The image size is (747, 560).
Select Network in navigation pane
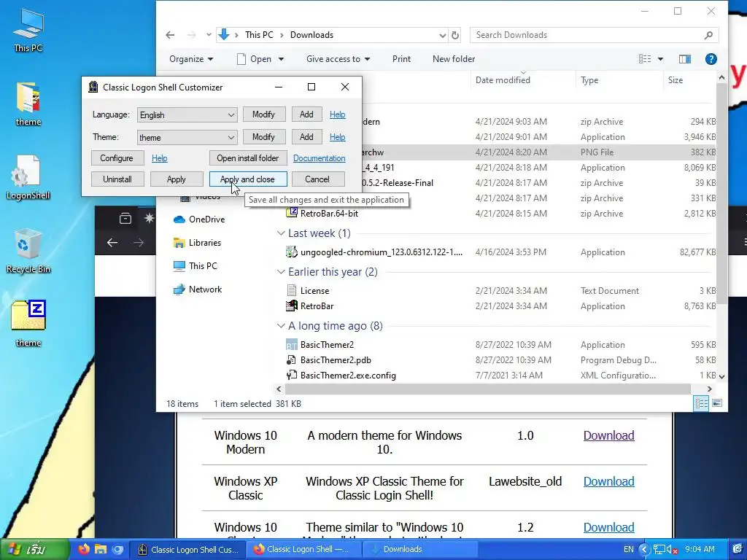click(198, 289)
